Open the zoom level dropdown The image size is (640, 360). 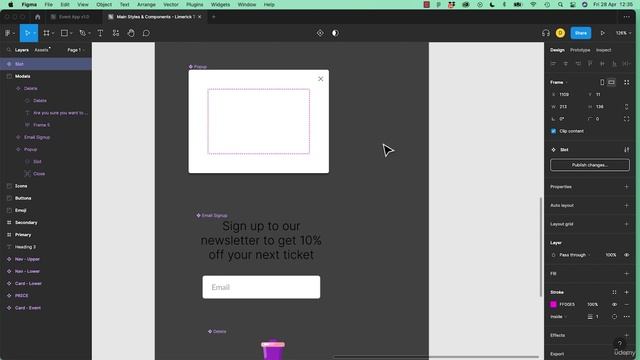point(623,33)
